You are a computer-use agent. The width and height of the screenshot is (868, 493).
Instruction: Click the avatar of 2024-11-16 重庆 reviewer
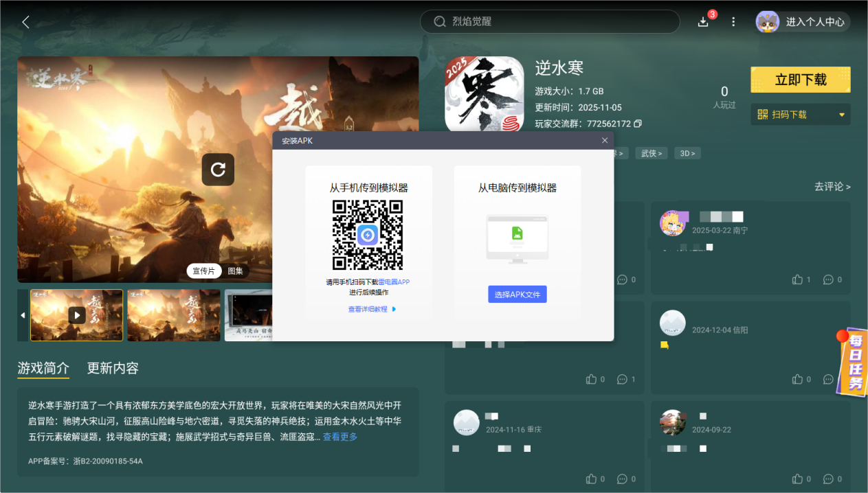pos(467,422)
